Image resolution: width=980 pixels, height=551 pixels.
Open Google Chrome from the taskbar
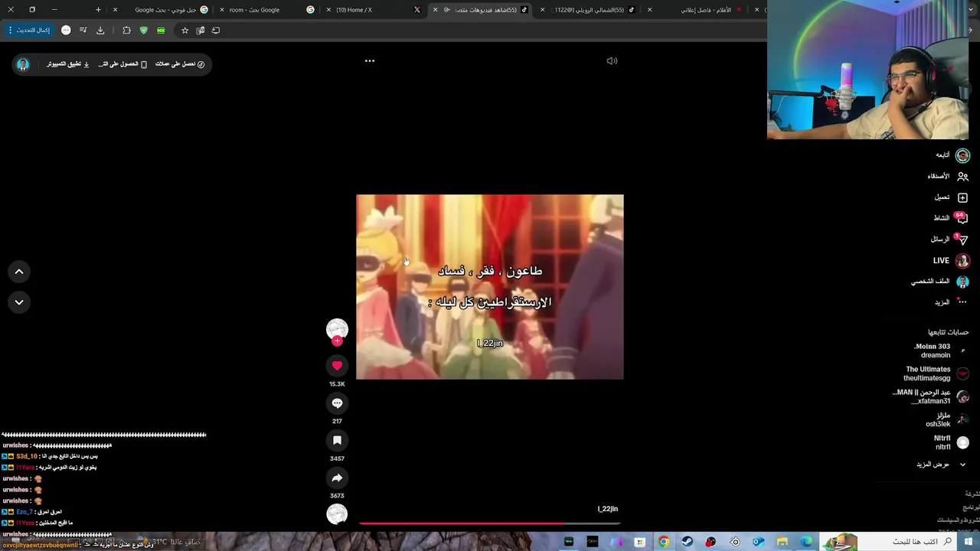tap(664, 542)
